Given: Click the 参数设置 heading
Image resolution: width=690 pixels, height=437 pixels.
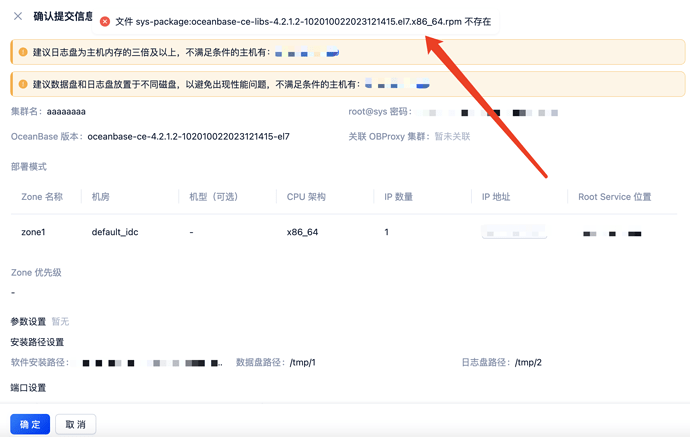Looking at the screenshot, I should (29, 322).
